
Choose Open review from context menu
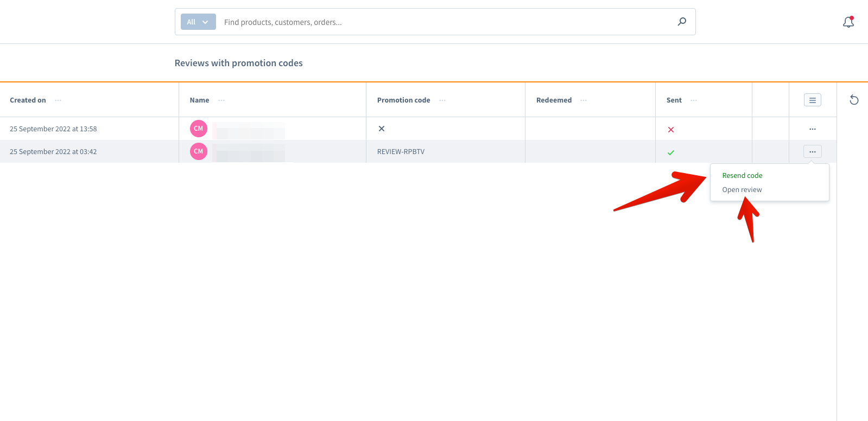742,189
